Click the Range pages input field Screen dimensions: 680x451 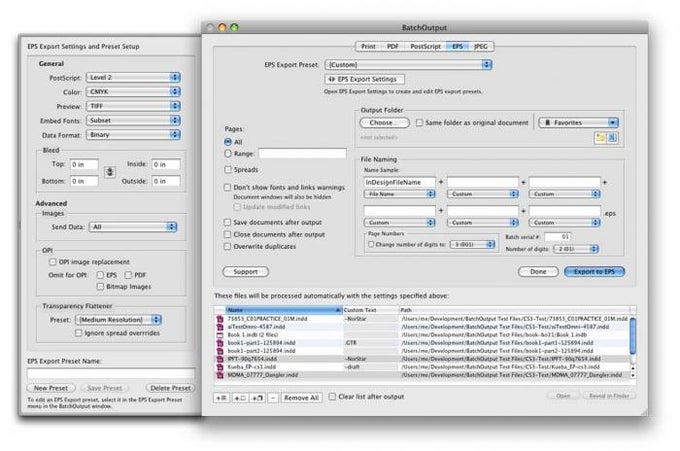point(303,154)
